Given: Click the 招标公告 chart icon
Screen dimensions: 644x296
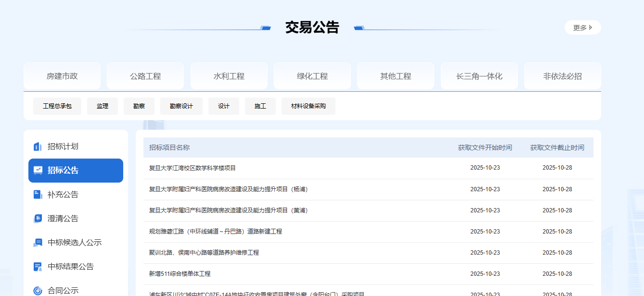Looking at the screenshot, I should (x=38, y=171).
